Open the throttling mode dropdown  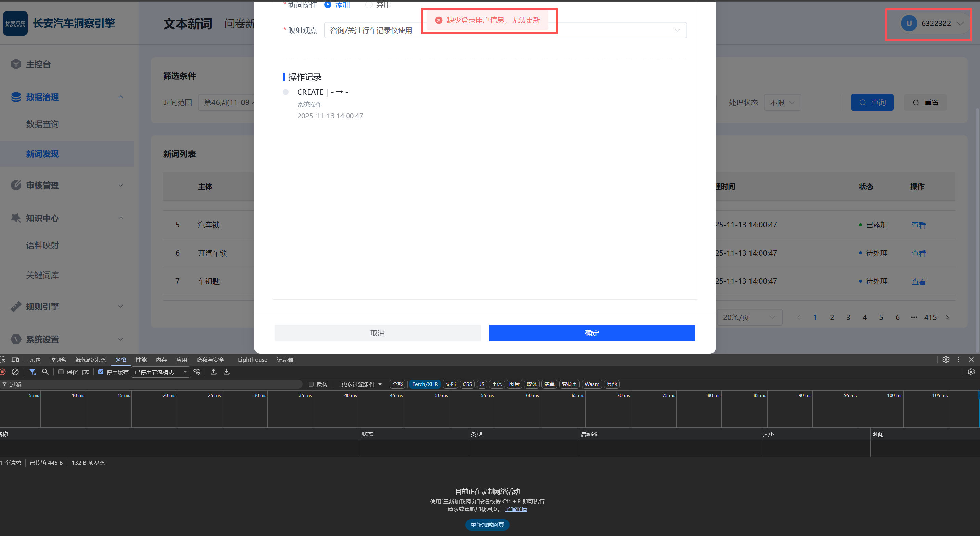point(160,372)
